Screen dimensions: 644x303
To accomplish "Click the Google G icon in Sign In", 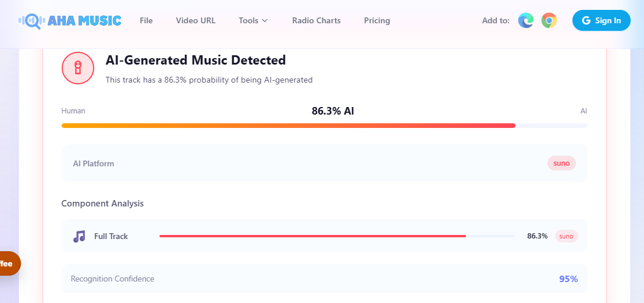I will [x=586, y=20].
